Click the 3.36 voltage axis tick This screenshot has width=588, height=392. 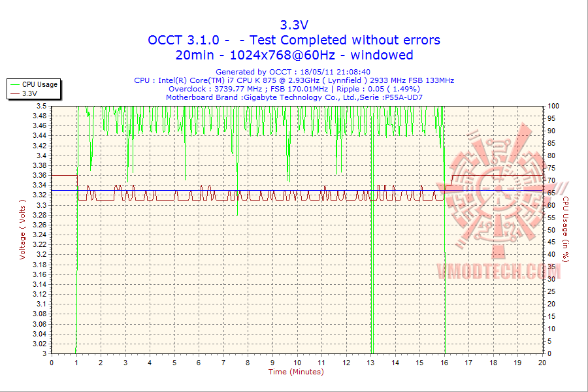[39, 175]
